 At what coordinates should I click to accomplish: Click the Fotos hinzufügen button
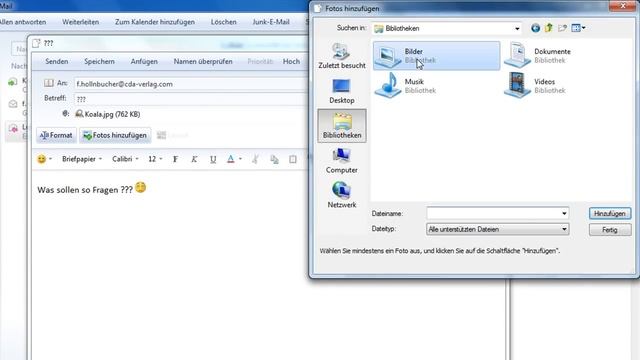(115, 135)
